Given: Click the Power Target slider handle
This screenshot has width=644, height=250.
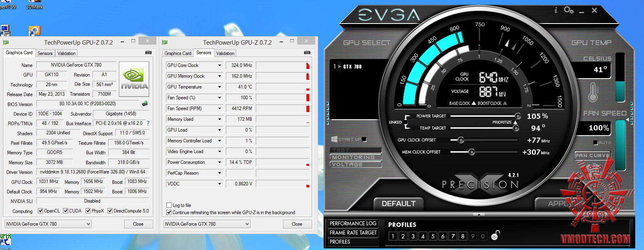Looking at the screenshot, I should click(518, 116).
